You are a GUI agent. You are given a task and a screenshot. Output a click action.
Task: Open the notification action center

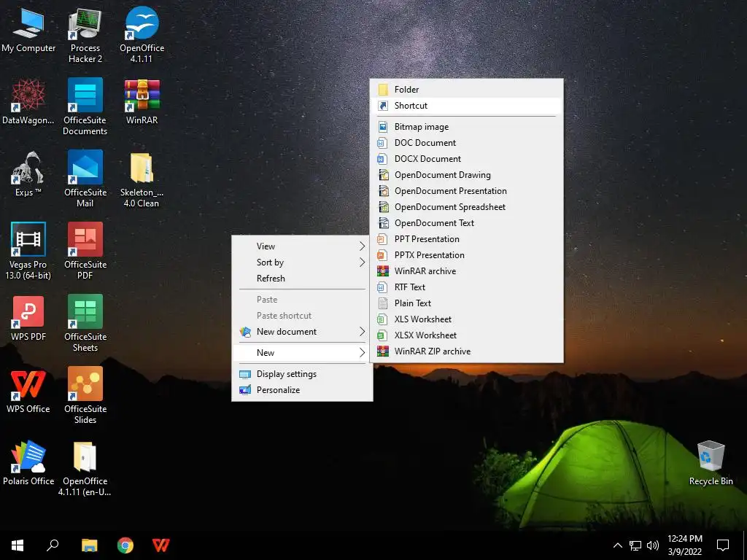pyautogui.click(x=723, y=545)
